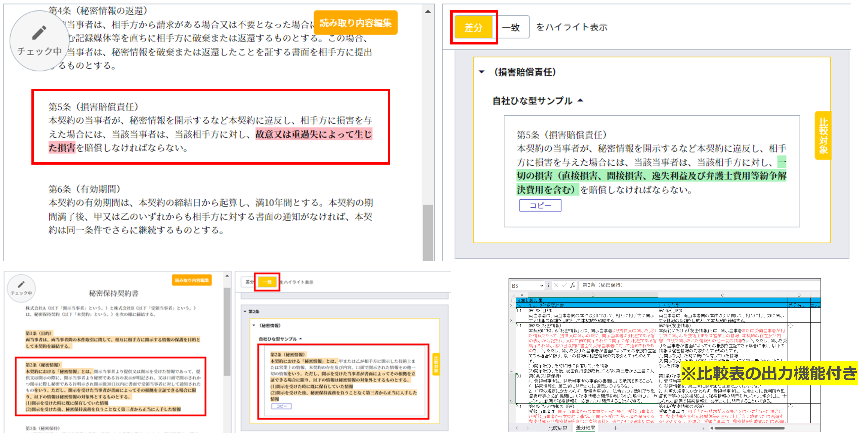Select Excel column header C
Screen dimensions: 868x433
[x=722, y=295]
